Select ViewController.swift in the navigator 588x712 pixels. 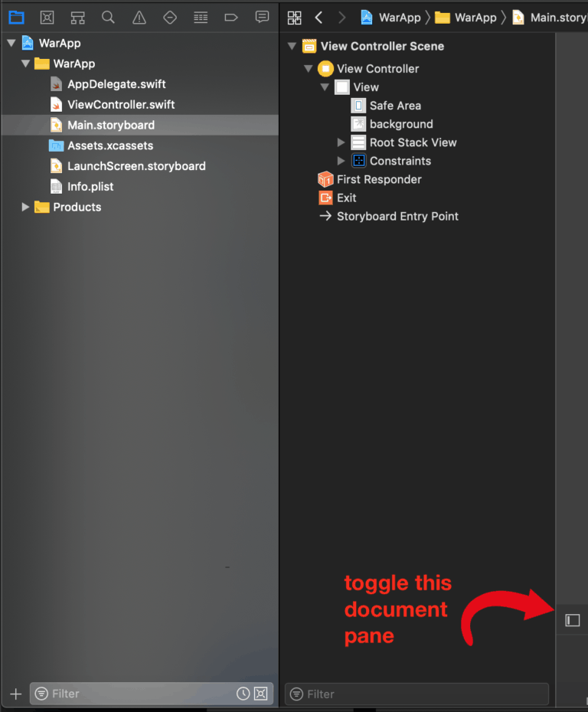121,104
